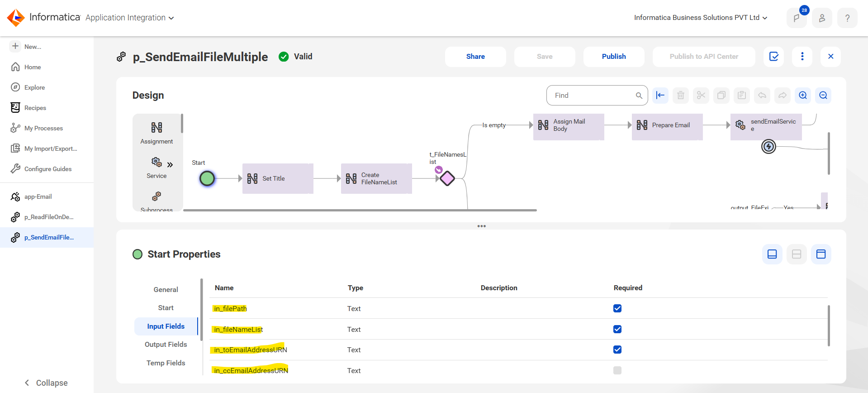
Task: Maximize the properties panel layout
Action: (x=821, y=254)
